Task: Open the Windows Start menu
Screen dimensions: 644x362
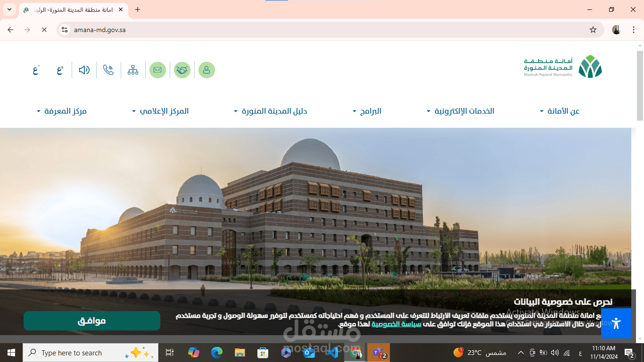Action: 11,353
